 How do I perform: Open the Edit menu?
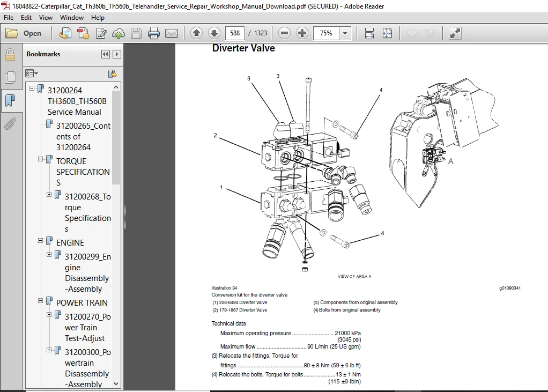pyautogui.click(x=26, y=18)
